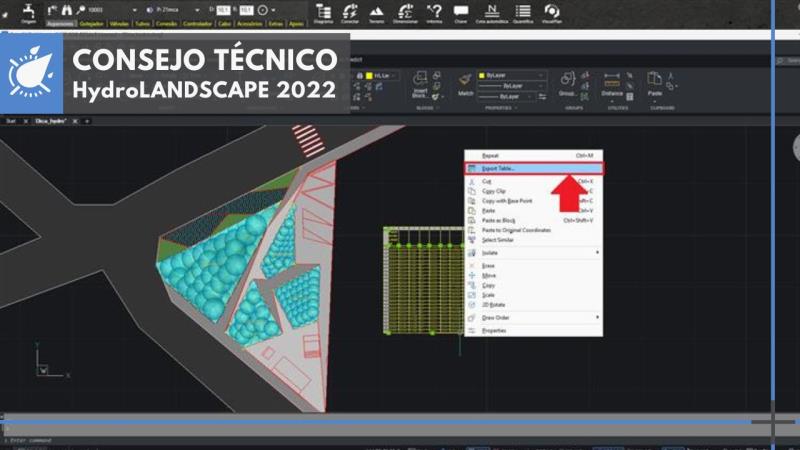Click the Chave speech bubble icon
This screenshot has height=450, width=800.
pyautogui.click(x=461, y=13)
